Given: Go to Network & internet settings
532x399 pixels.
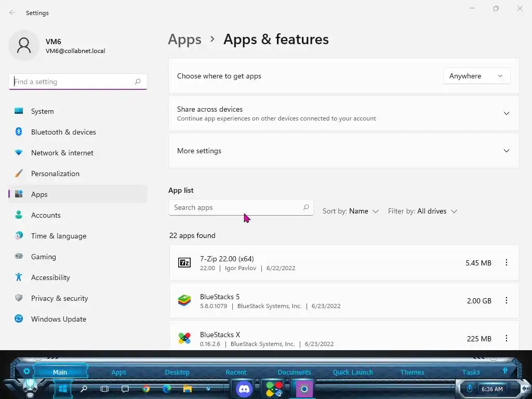Looking at the screenshot, I should [x=78, y=153].
